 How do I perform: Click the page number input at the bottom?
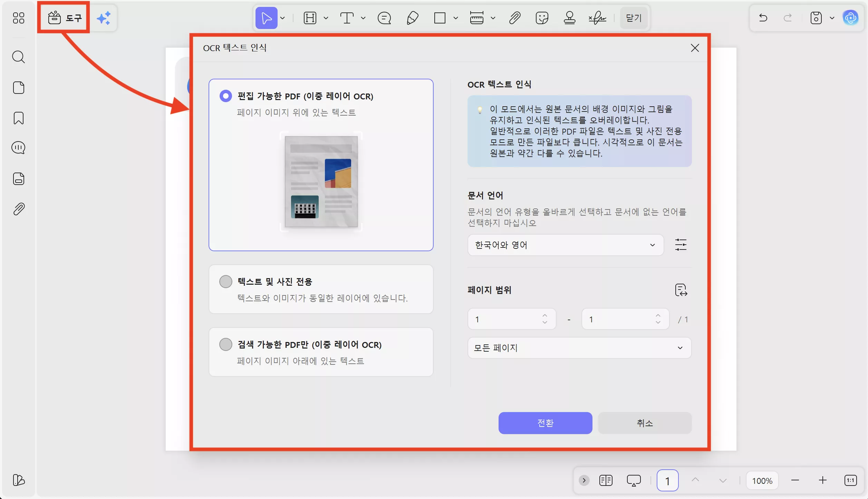(667, 480)
